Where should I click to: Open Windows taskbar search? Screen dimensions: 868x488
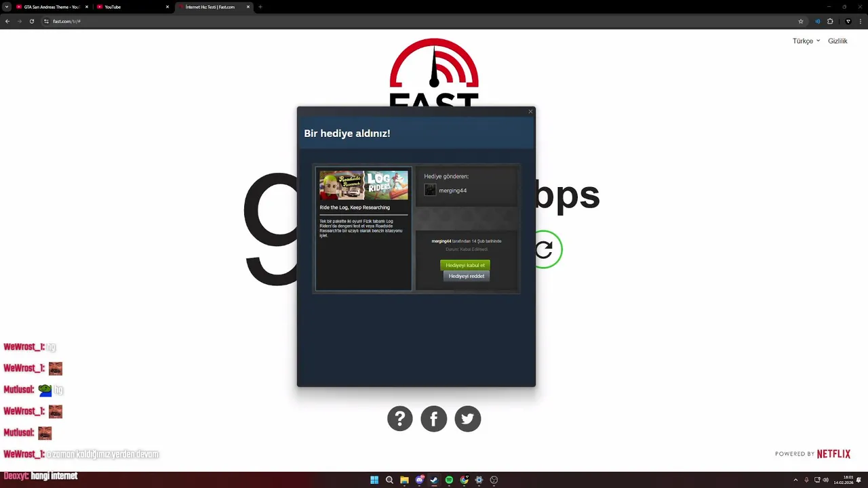point(389,480)
